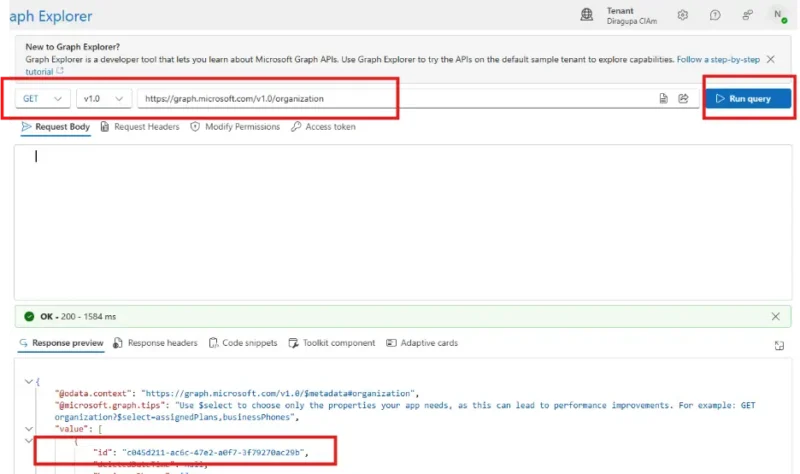Expand the response area with the expand icon

tap(779, 345)
